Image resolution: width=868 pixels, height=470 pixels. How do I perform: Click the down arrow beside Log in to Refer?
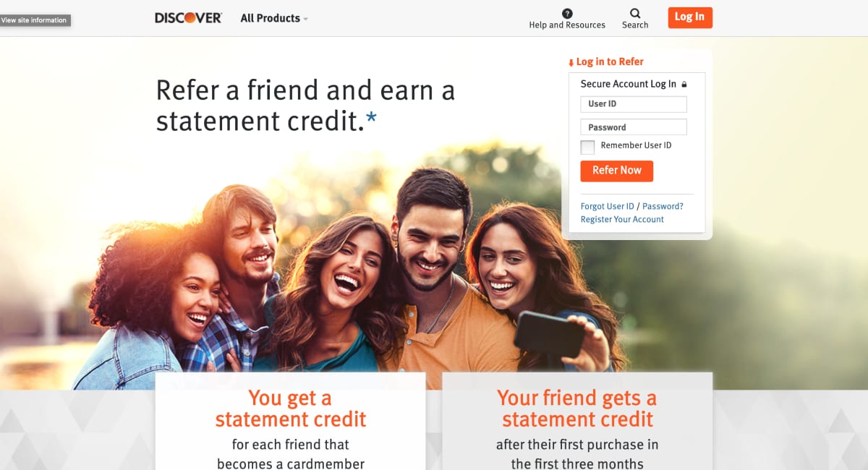[x=571, y=63]
